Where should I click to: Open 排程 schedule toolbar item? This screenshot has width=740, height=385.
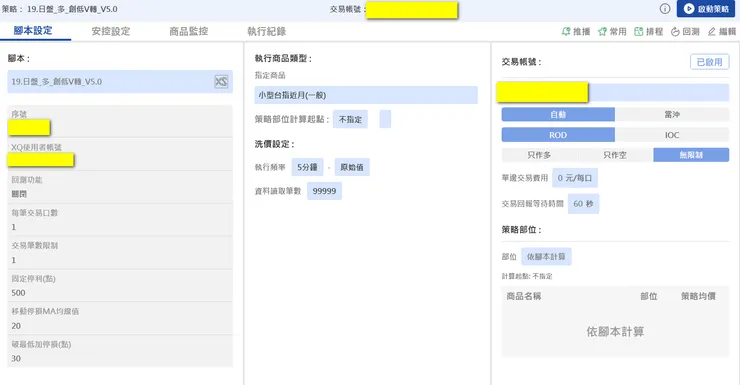tap(648, 31)
